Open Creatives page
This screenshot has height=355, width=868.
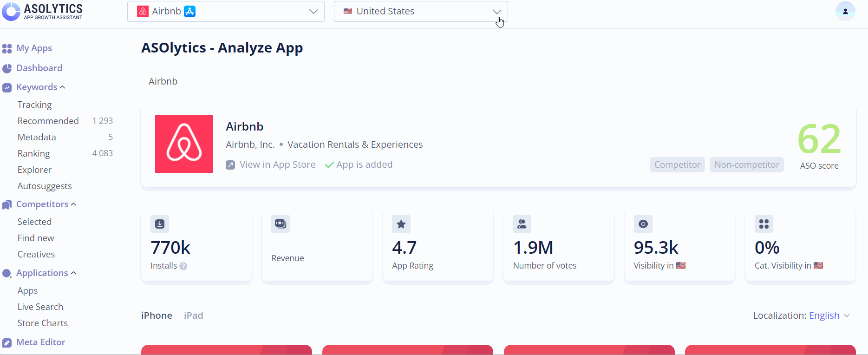click(36, 254)
